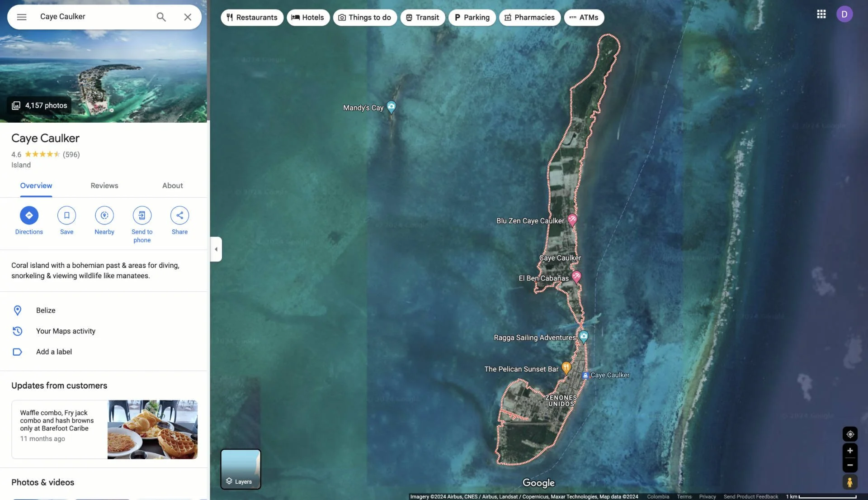Click the Colombia footer link
The height and width of the screenshot is (500, 868).
click(x=658, y=497)
